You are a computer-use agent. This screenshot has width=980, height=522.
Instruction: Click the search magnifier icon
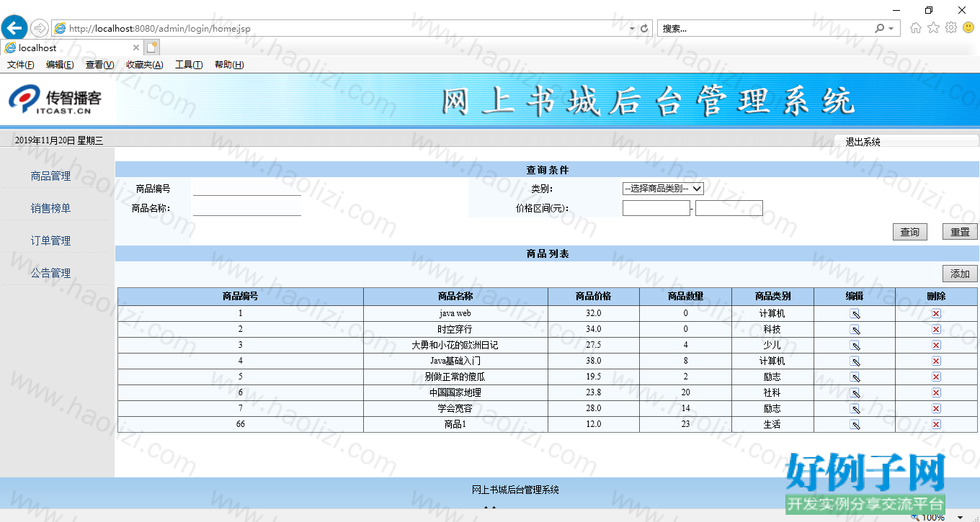click(880, 29)
